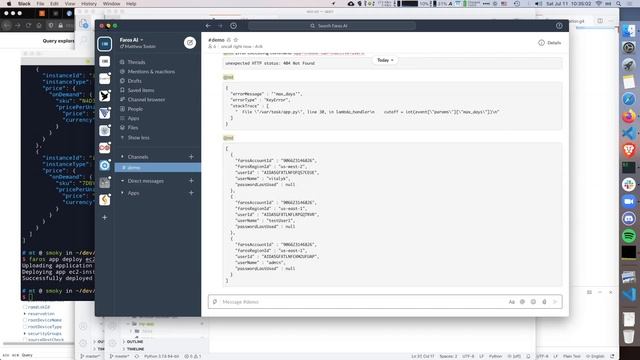
Task: Switch to the red infinity workspace
Action: pos(104,148)
